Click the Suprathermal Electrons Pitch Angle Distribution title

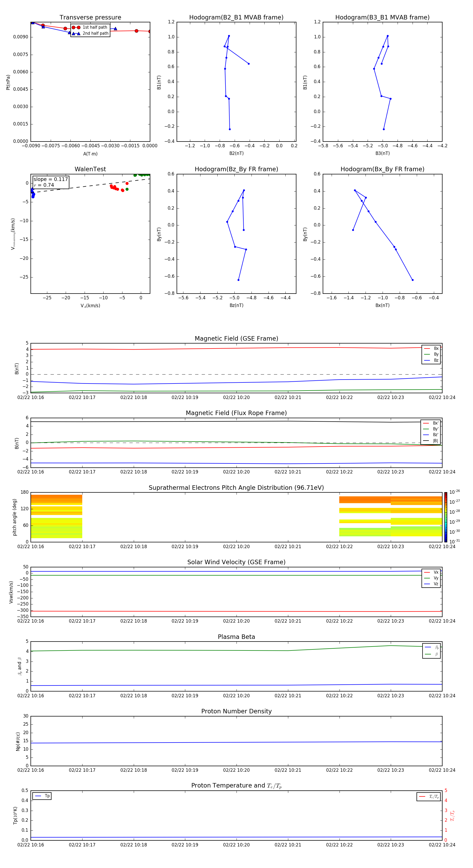(x=236, y=488)
